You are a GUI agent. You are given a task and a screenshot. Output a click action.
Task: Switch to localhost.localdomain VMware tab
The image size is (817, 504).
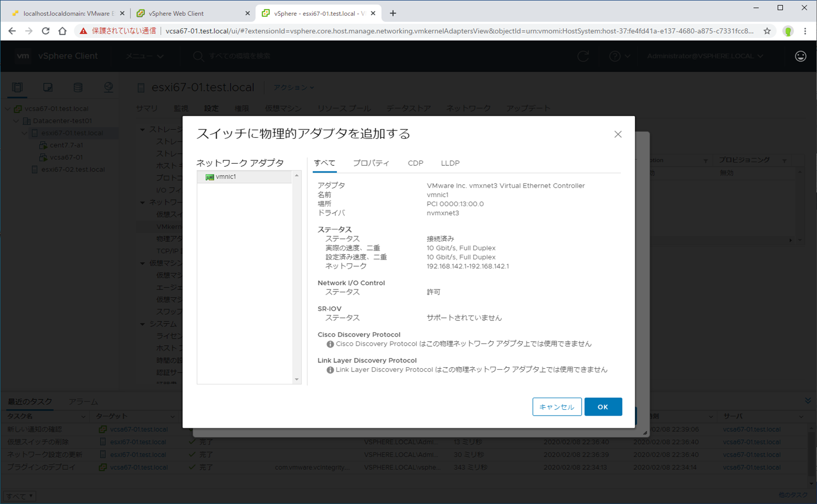click(x=67, y=13)
